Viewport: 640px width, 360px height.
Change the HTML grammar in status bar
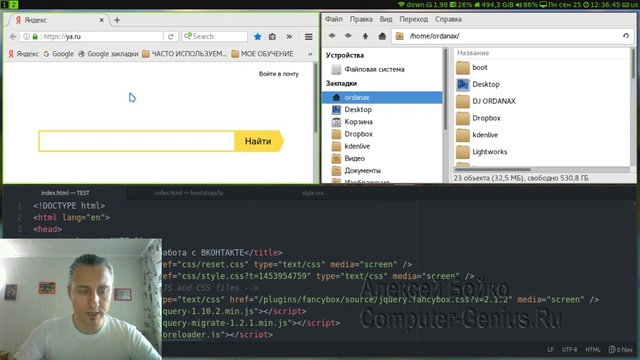(593, 350)
